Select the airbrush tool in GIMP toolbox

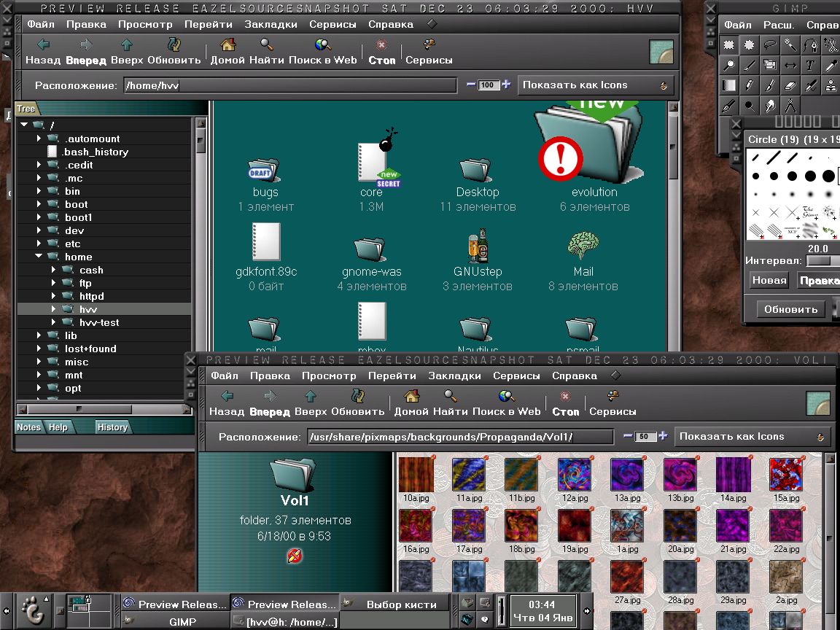pyautogui.click(x=810, y=86)
